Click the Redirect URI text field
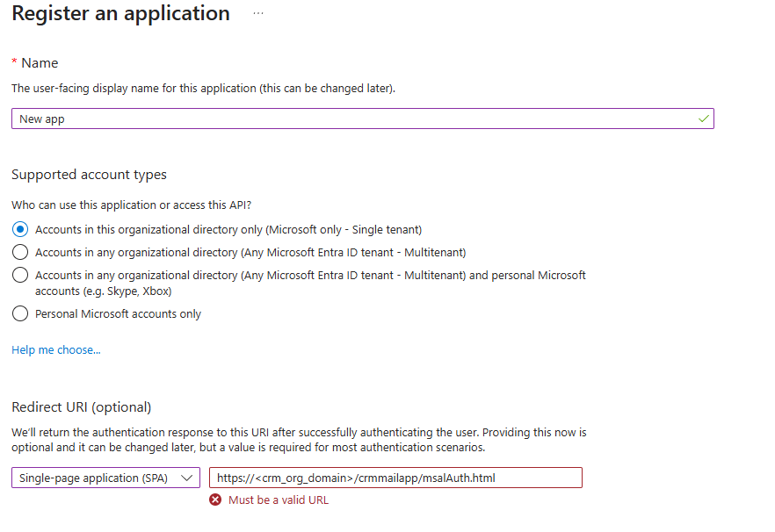Image resolution: width=775 pixels, height=532 pixels. (x=395, y=478)
